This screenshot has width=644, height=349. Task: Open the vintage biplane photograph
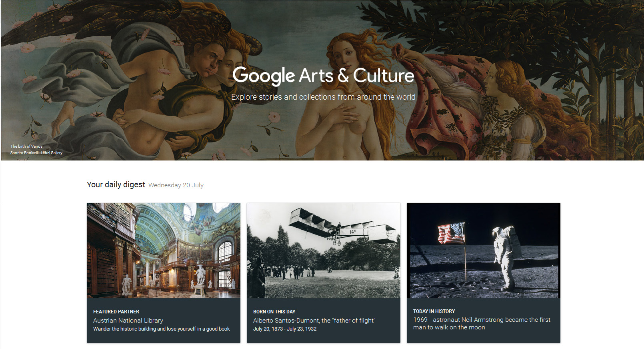click(323, 250)
